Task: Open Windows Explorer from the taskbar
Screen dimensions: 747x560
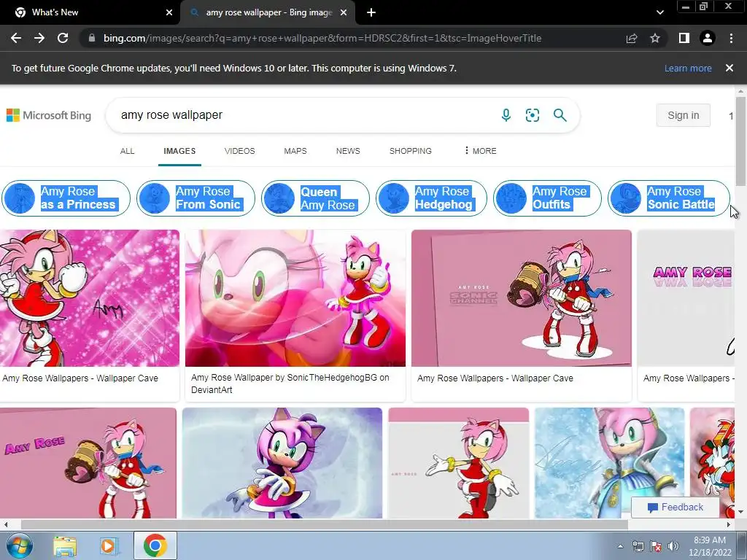Action: point(65,545)
